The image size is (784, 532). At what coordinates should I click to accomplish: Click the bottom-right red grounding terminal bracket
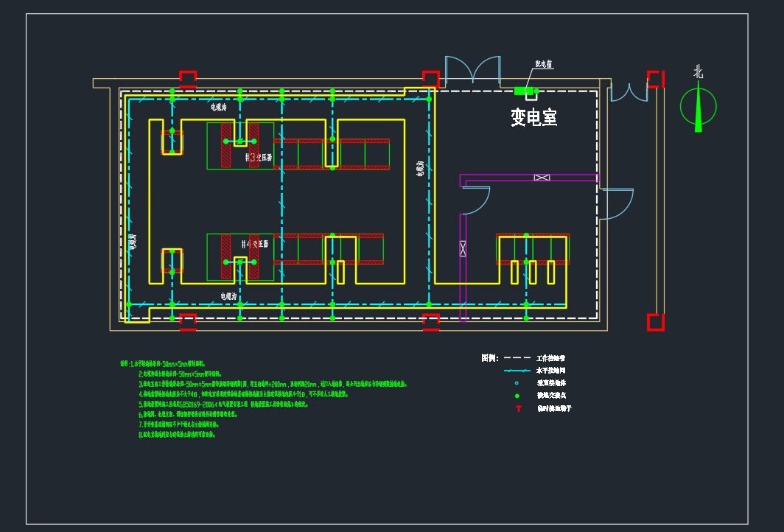pyautogui.click(x=656, y=322)
